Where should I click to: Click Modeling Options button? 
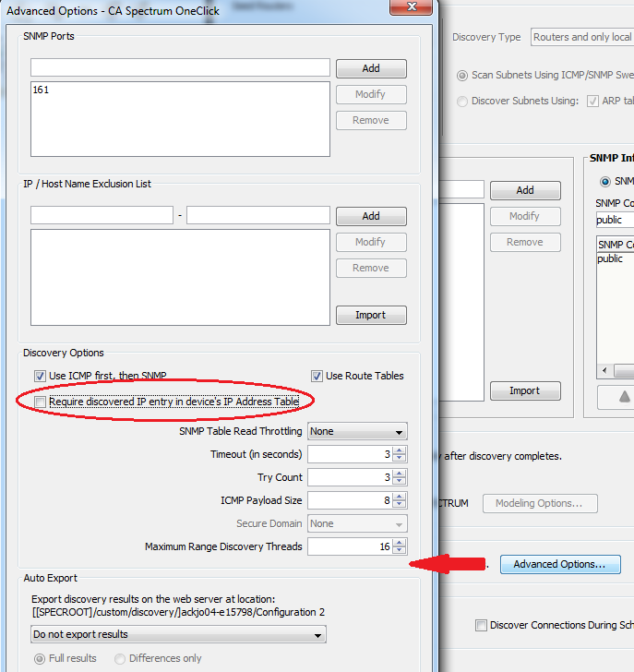540,503
